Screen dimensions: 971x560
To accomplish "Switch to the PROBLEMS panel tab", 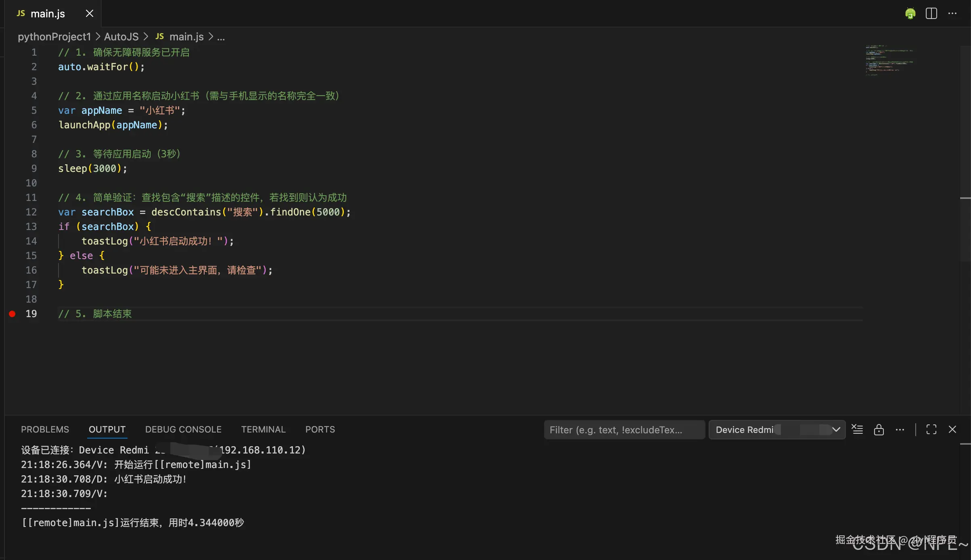I will [45, 429].
